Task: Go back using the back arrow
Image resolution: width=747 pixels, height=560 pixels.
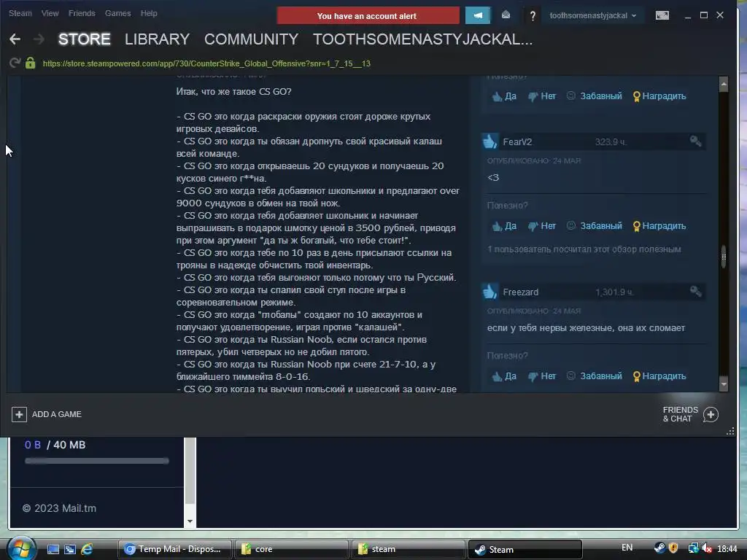Action: [15, 39]
